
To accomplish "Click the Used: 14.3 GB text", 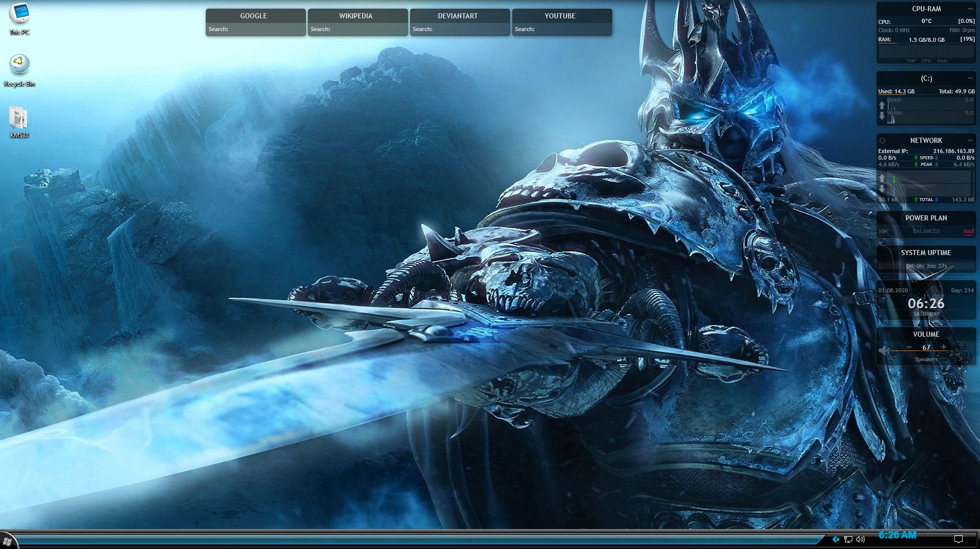I will pos(896,91).
